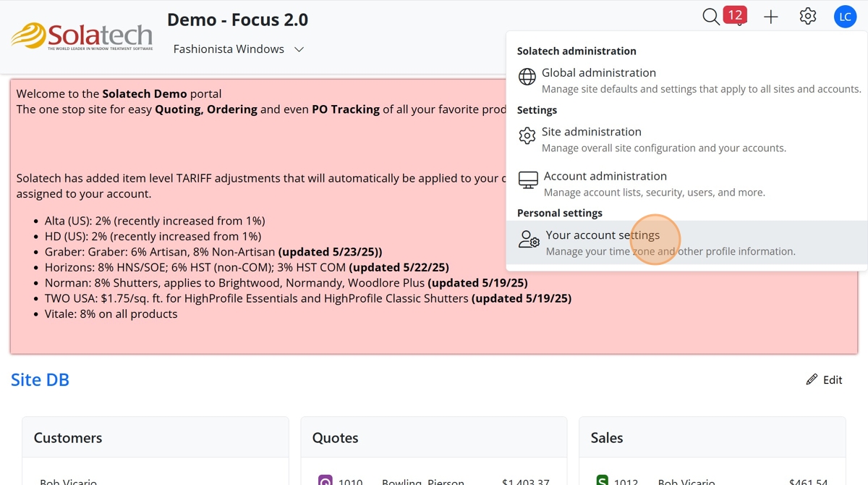Click the $461.54 sale amount
868x485 pixels.
pos(809,481)
